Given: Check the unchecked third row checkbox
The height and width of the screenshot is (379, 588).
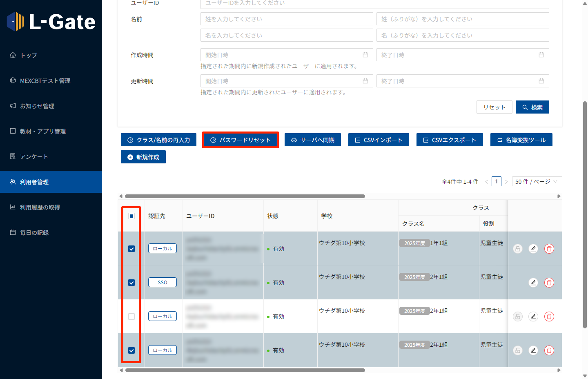Looking at the screenshot, I should (131, 317).
